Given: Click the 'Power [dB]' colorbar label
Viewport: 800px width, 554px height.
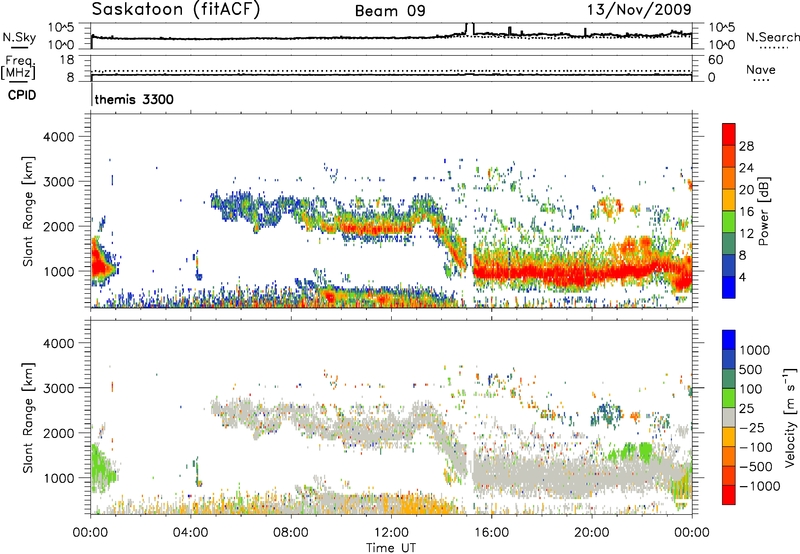Looking at the screenshot, I should [763, 211].
